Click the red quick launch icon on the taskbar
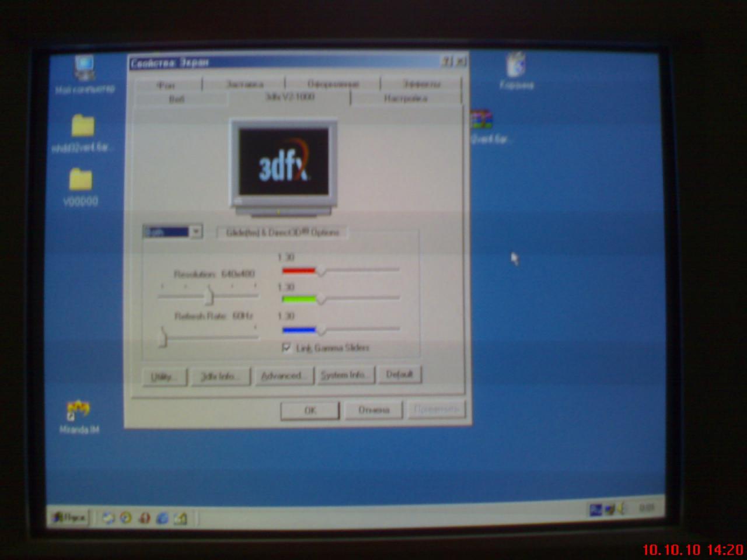This screenshot has height=560, width=747. 144,517
